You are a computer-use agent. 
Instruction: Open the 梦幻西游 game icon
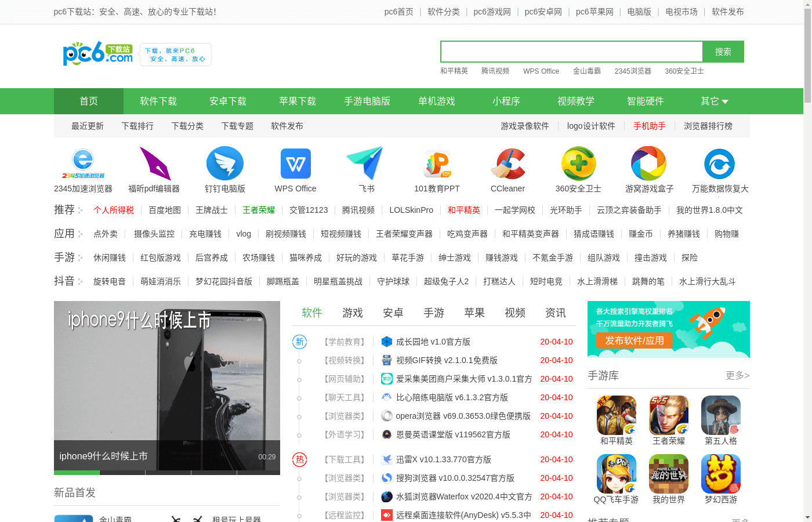[721, 474]
